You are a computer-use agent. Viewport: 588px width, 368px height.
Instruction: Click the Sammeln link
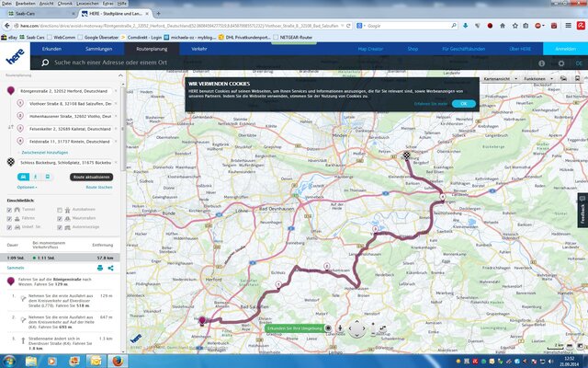tap(16, 268)
